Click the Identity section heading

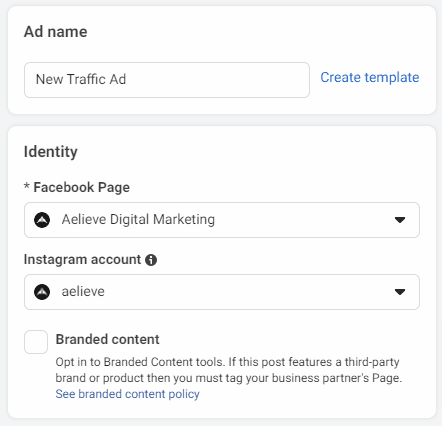pos(51,152)
